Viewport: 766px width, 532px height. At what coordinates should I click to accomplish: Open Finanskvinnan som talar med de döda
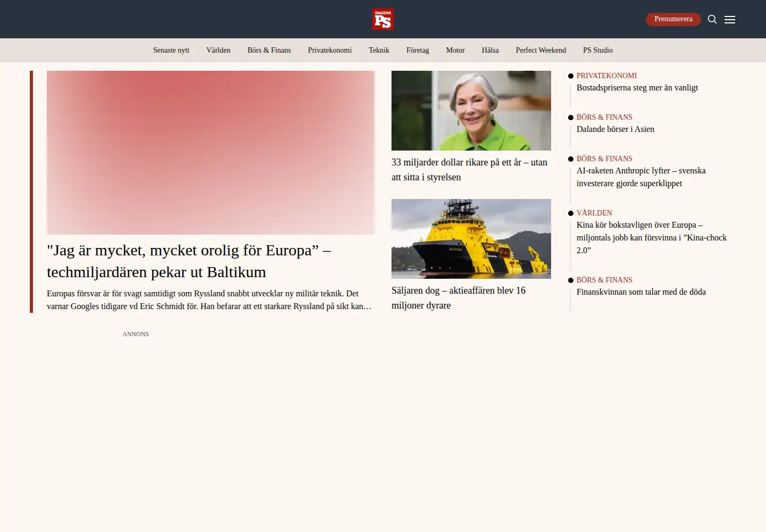(641, 292)
